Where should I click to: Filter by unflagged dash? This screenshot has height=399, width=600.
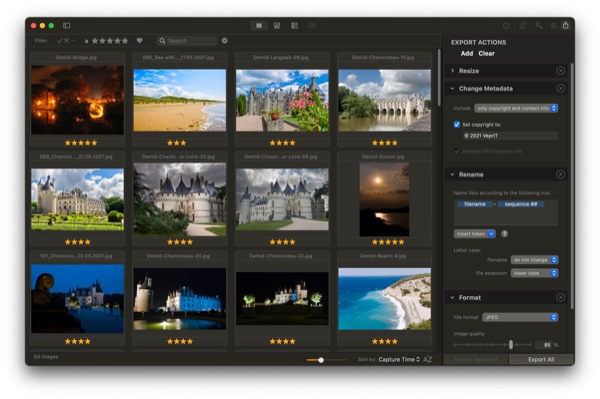[x=73, y=41]
